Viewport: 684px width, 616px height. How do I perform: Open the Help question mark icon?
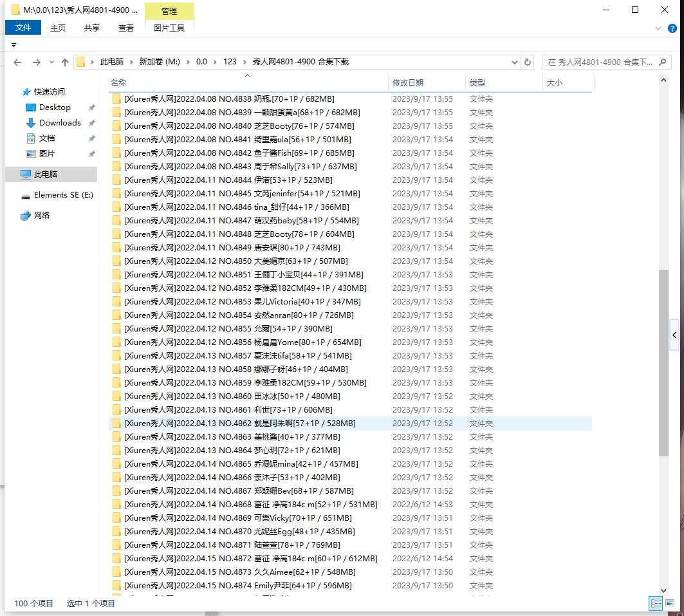672,28
